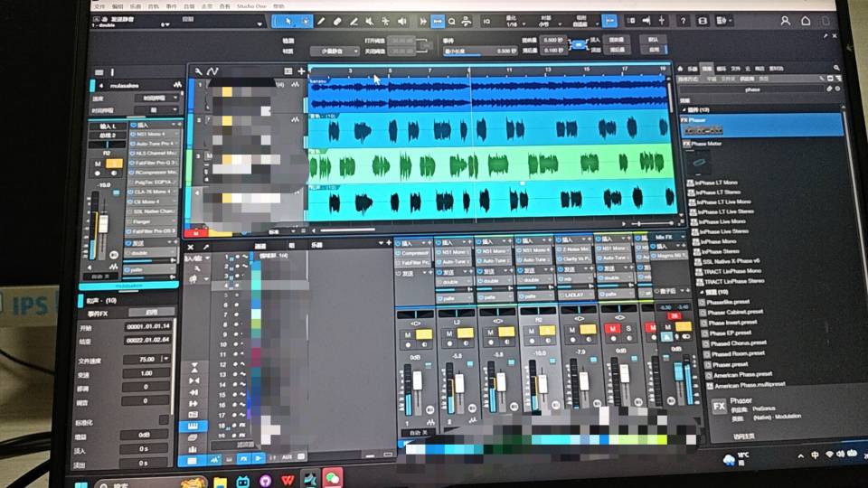Go to the start page home icon
This screenshot has width=868, height=488.
click(806, 21)
